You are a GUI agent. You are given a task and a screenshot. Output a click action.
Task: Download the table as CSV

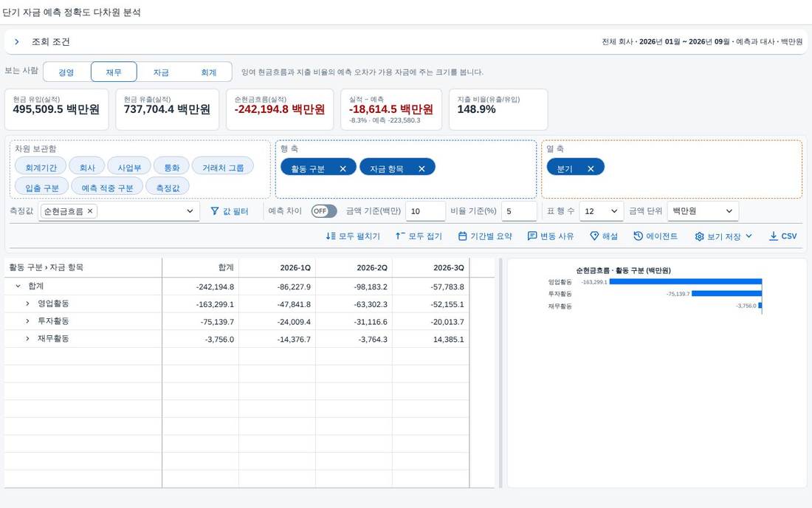point(782,236)
